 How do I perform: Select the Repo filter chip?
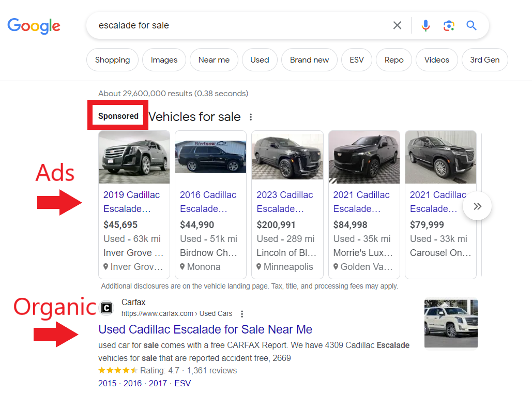pos(394,60)
